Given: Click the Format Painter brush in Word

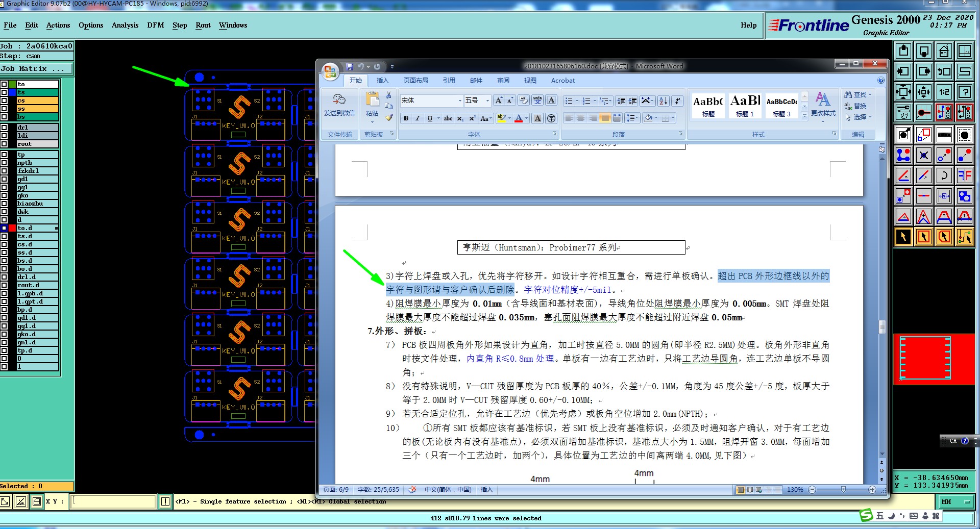Looking at the screenshot, I should pos(389,118).
